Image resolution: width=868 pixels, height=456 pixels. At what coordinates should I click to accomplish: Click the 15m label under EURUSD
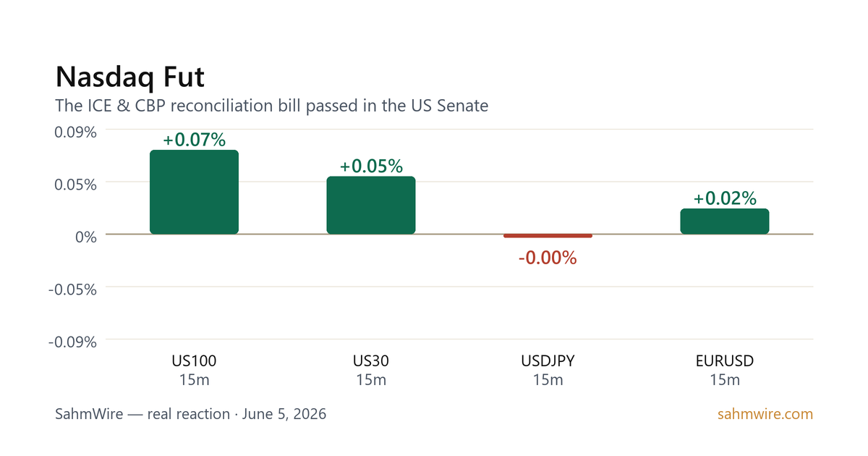(x=725, y=380)
